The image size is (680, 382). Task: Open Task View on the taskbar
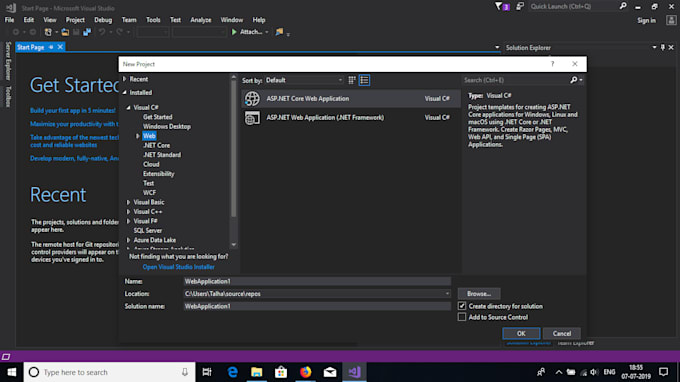pyautogui.click(x=207, y=372)
